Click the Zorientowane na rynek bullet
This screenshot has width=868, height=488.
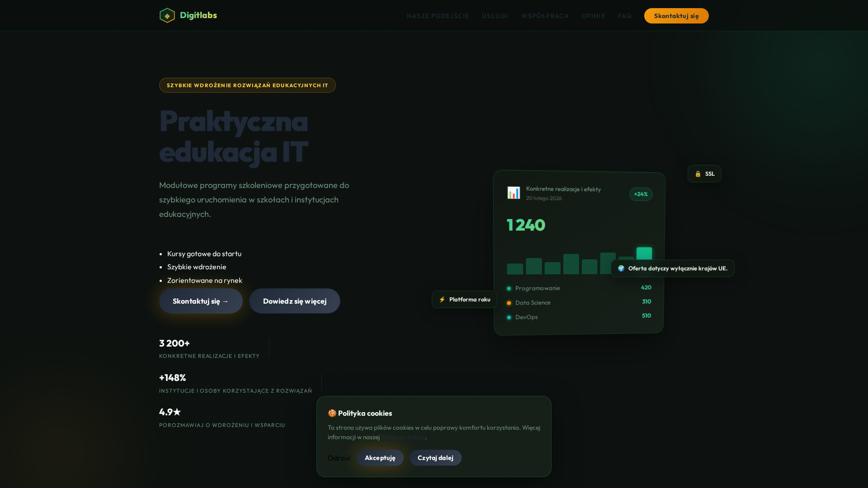click(205, 281)
